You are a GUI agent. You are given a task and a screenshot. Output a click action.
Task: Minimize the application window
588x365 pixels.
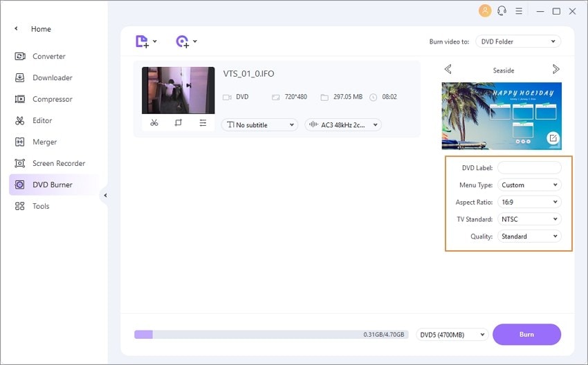(x=540, y=11)
